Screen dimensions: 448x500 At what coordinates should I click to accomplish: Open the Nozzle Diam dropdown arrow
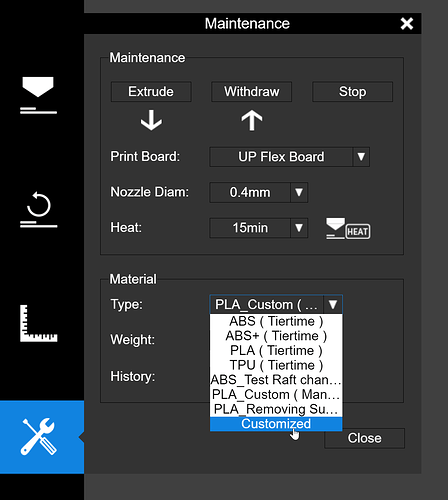point(299,192)
